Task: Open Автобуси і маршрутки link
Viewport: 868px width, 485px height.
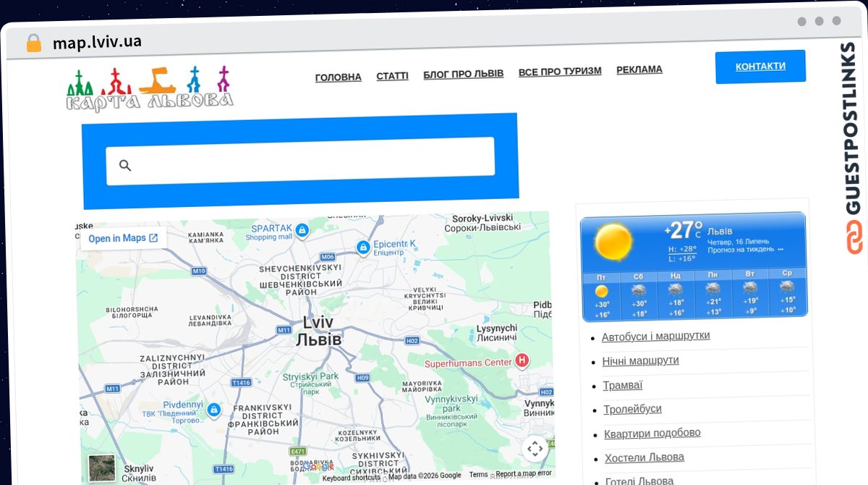Action: (x=656, y=337)
